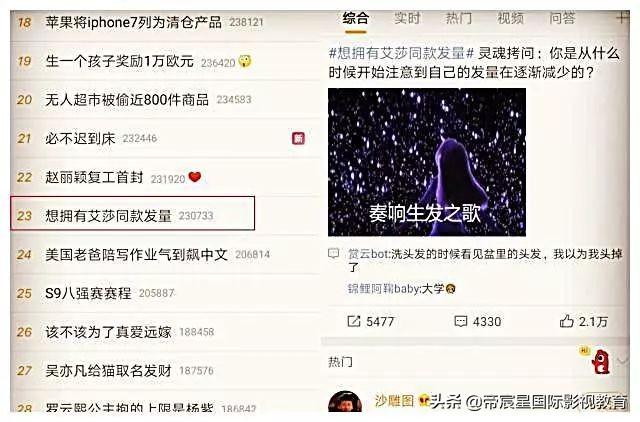Tap the plus icon at the tab bar end
The width and height of the screenshot is (640, 422).
(x=622, y=18)
